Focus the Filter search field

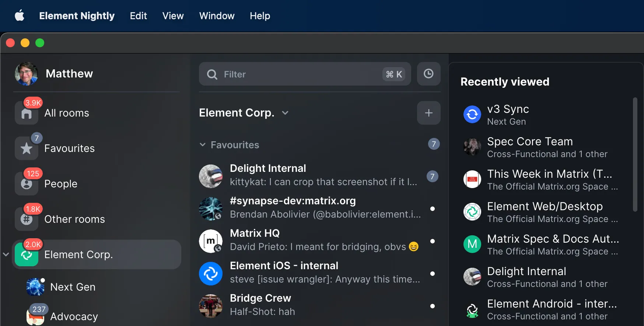[305, 74]
